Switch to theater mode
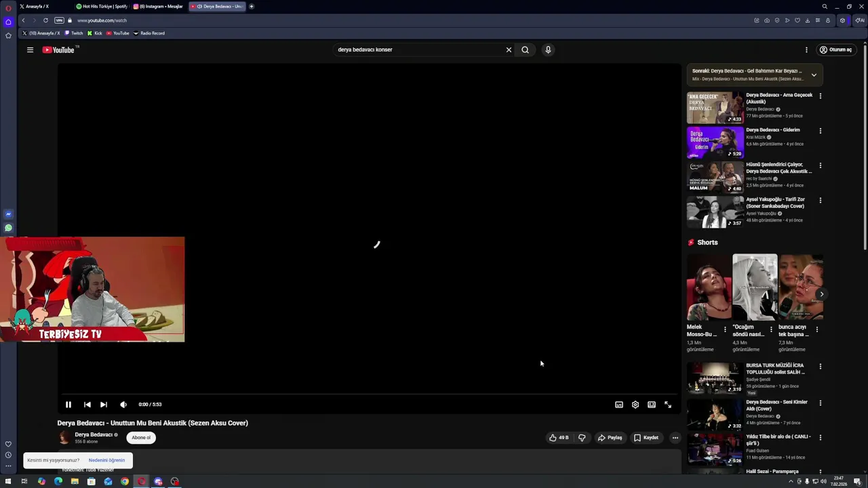 tap(652, 405)
